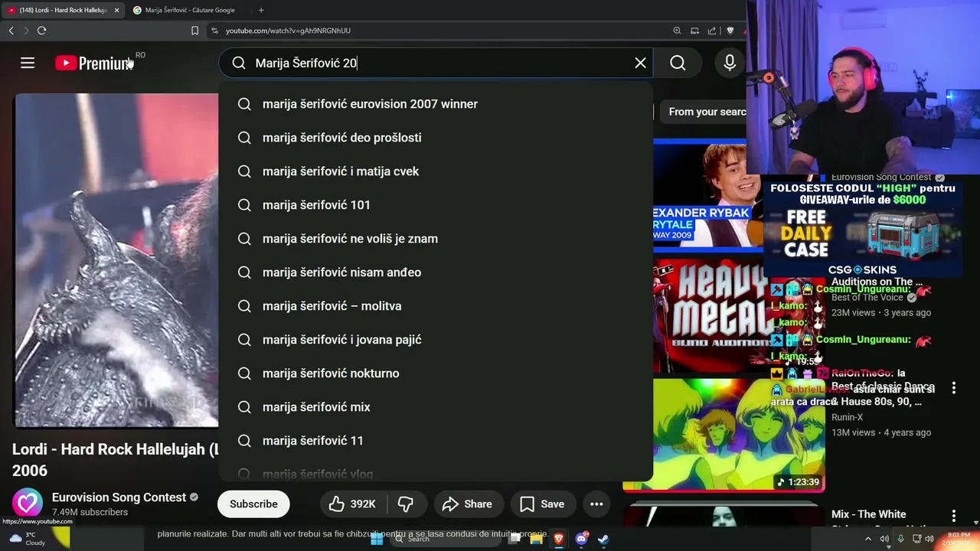
Task: Open the Runin-X channel name
Action: pyautogui.click(x=847, y=417)
